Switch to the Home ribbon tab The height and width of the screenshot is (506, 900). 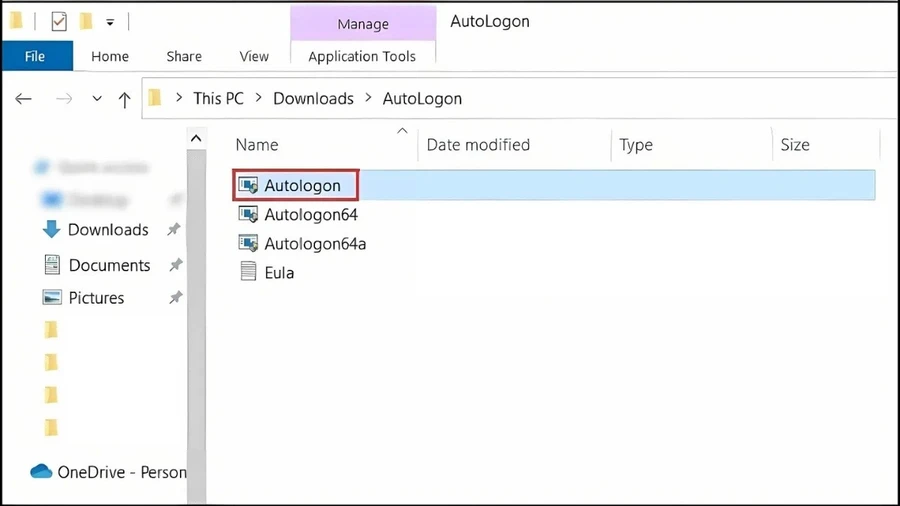click(x=110, y=56)
